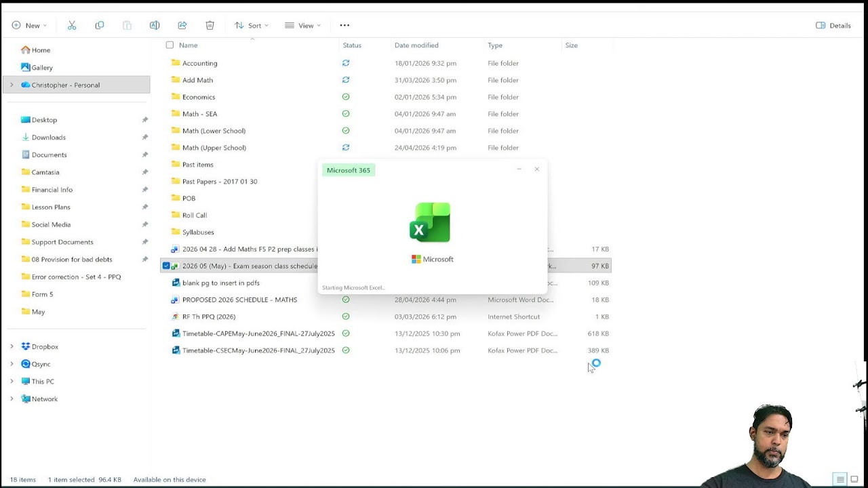This screenshot has height=488, width=868.
Task: Select Past Papers - 2017 01 30 folder
Action: click(220, 182)
